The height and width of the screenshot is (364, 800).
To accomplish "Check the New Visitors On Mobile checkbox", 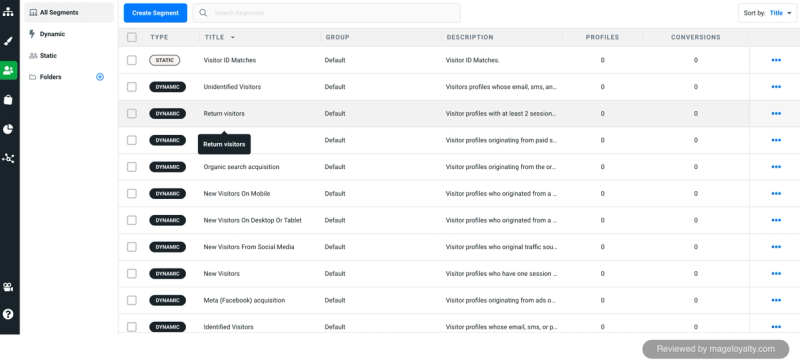I will (132, 193).
